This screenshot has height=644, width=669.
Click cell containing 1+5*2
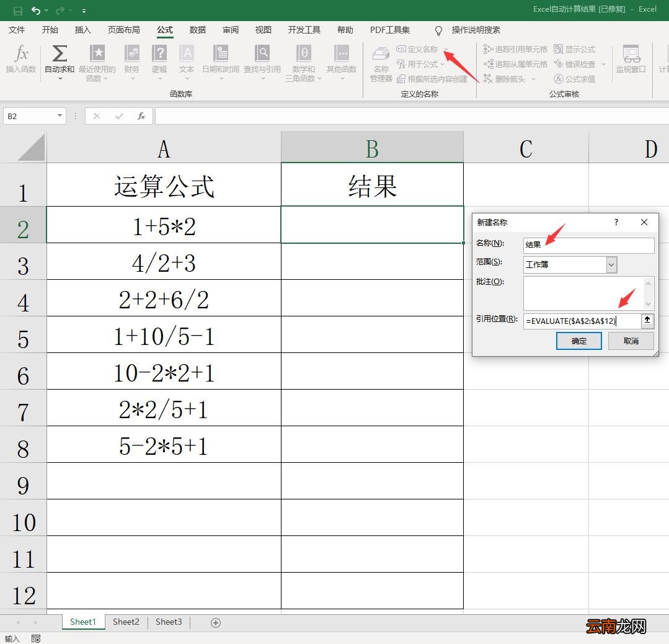coord(164,225)
